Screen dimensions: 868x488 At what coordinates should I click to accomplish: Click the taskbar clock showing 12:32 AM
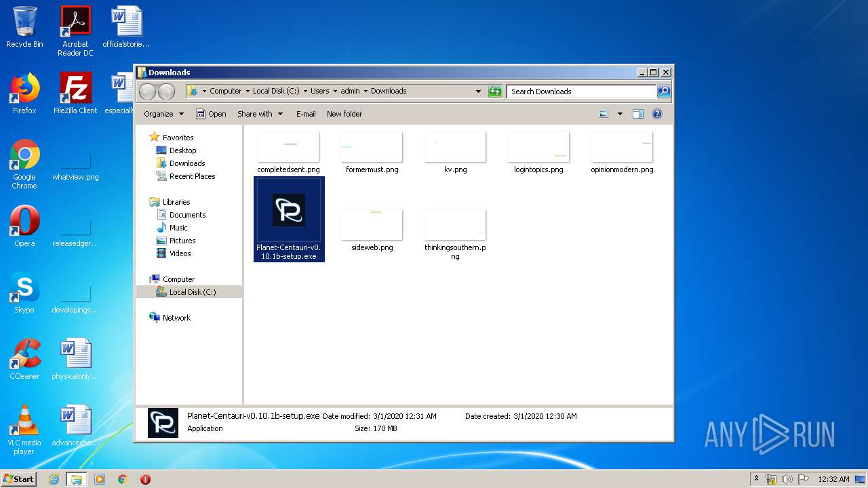(833, 479)
